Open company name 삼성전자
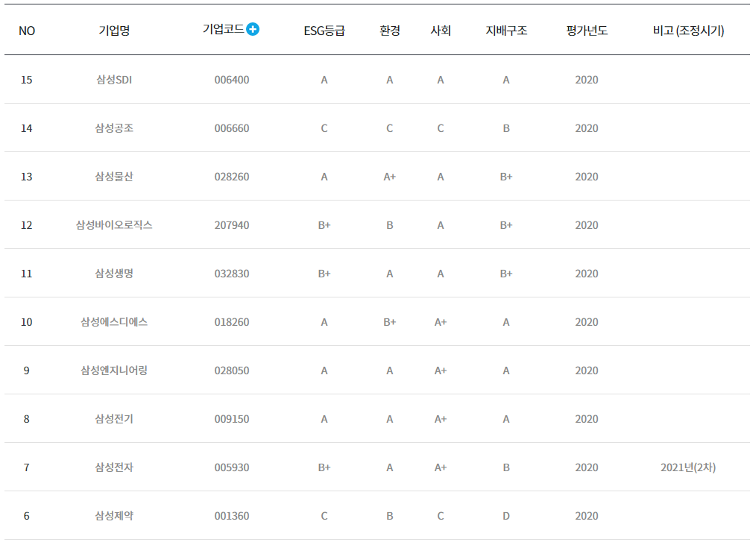The height and width of the screenshot is (542, 756). click(x=114, y=467)
